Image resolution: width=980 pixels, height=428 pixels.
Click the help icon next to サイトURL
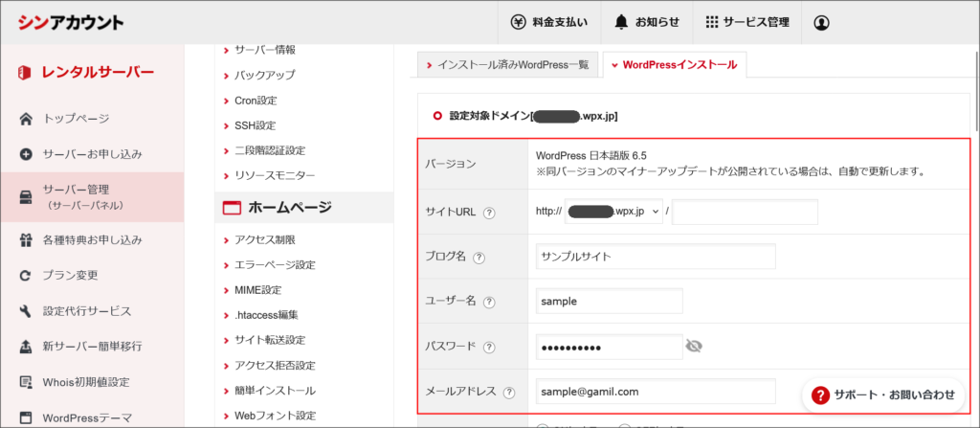point(489,213)
